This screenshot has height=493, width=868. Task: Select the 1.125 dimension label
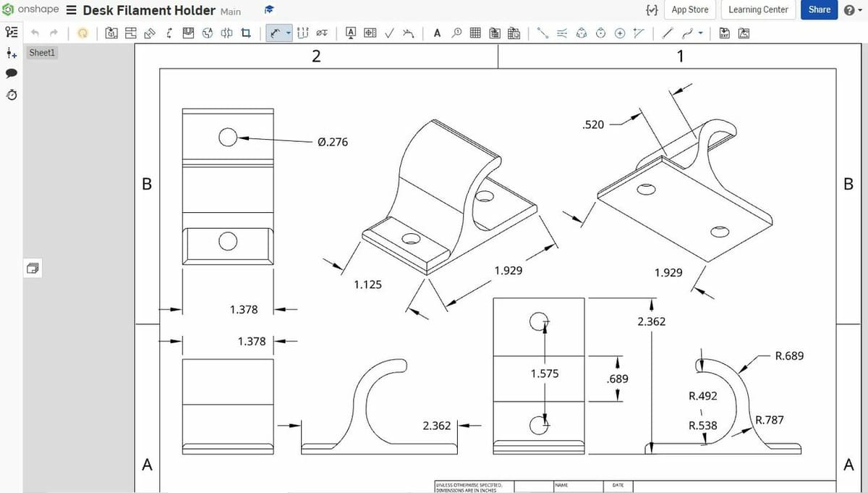[367, 285]
